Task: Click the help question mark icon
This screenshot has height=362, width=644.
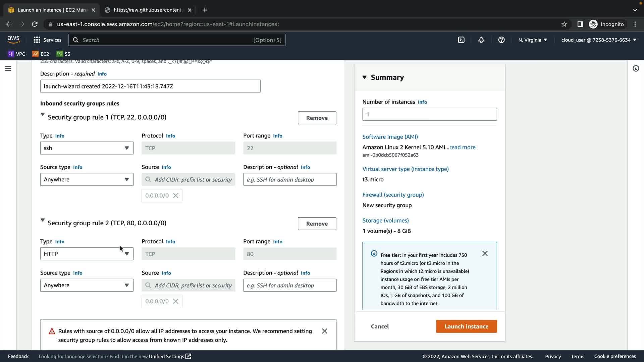Action: 501,40
